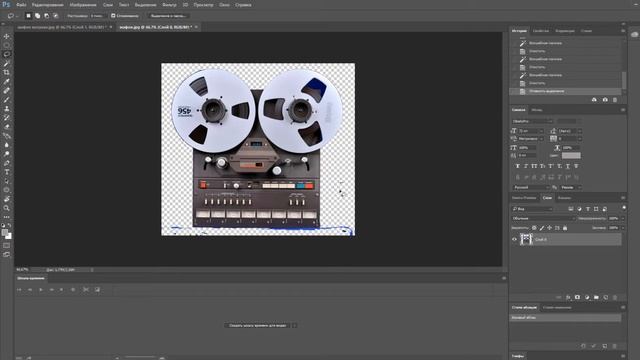640x360 pixels.
Task: Toggle the Anti-alias checkbox
Action: point(113,16)
